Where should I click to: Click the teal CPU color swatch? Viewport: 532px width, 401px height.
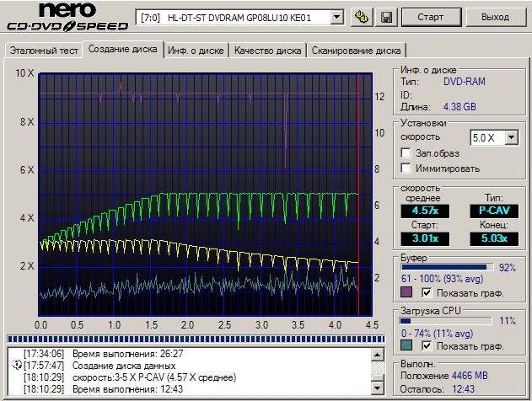(406, 346)
